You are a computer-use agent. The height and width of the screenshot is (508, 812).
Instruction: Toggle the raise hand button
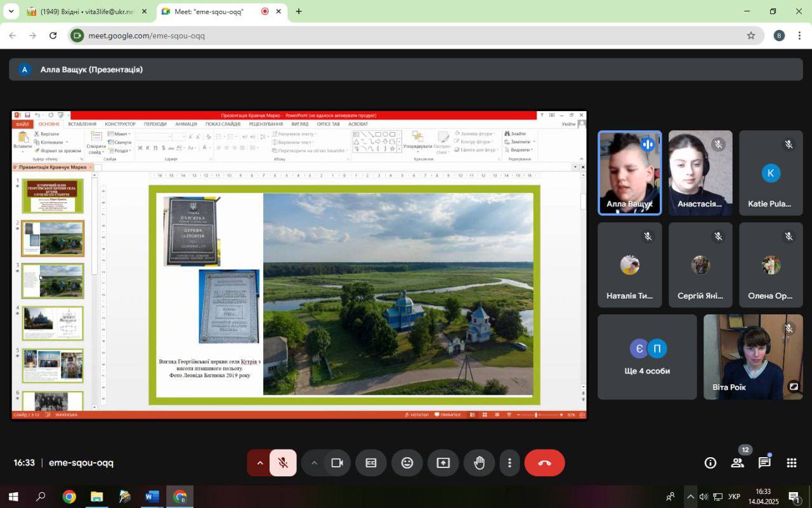tap(479, 463)
